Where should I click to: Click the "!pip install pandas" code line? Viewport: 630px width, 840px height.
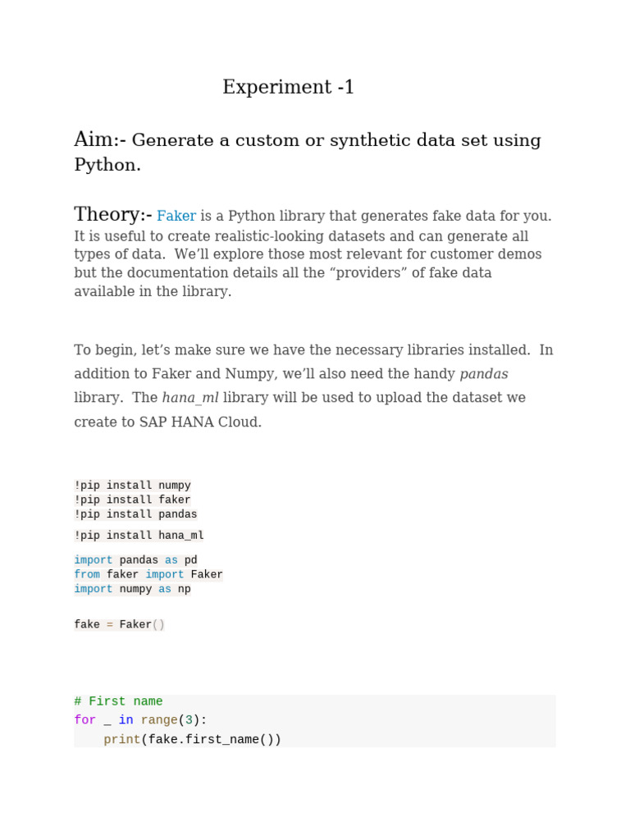(x=135, y=514)
